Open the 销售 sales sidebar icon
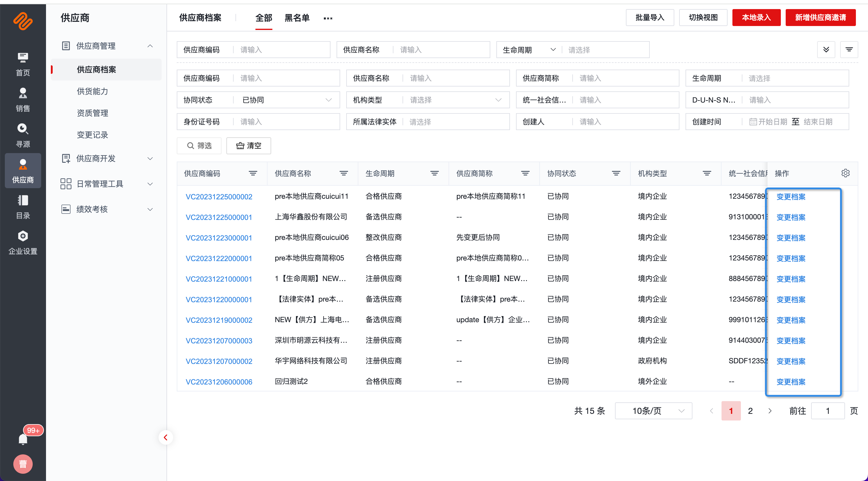This screenshot has height=481, width=868. click(x=23, y=100)
